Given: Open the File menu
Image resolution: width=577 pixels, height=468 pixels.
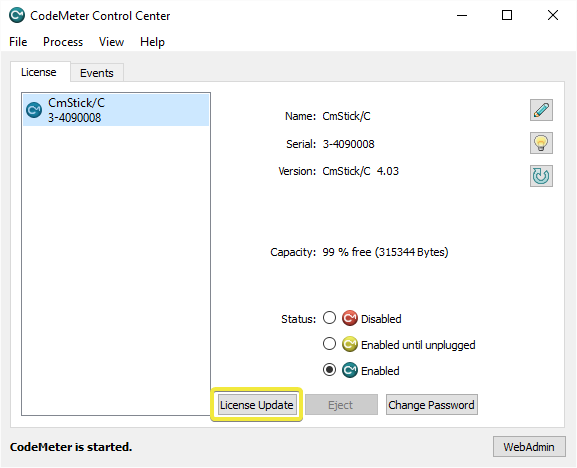Looking at the screenshot, I should (x=18, y=42).
